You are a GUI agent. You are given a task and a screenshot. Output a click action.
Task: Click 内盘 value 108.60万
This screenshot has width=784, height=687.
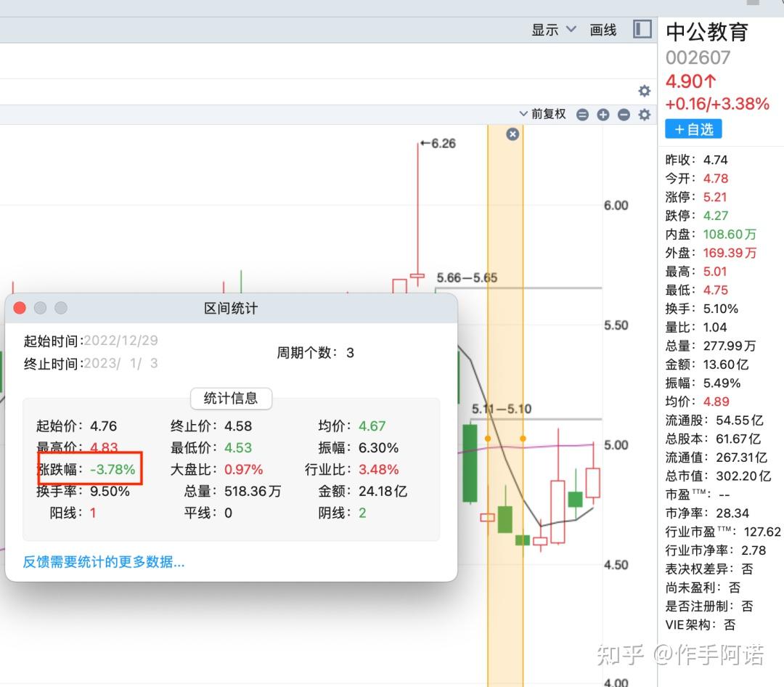[x=730, y=234]
